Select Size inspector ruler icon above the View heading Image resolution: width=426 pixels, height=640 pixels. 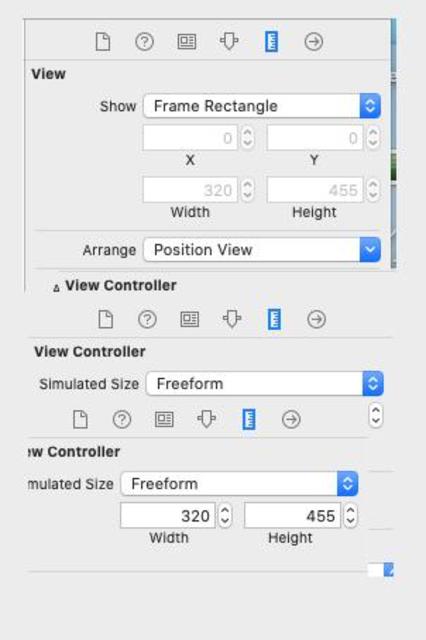(x=272, y=42)
